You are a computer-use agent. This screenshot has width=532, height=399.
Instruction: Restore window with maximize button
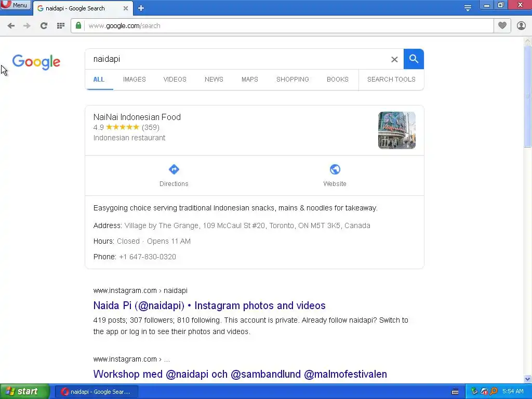501,5
